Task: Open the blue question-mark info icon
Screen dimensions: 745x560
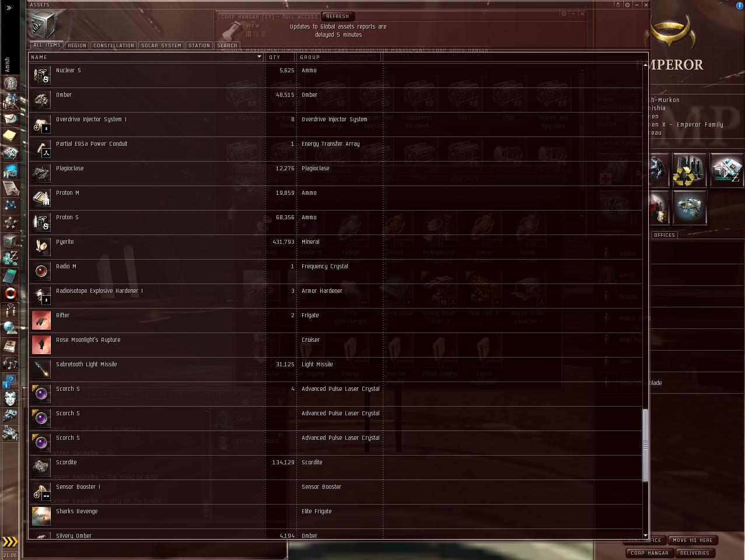Action: tap(11, 380)
